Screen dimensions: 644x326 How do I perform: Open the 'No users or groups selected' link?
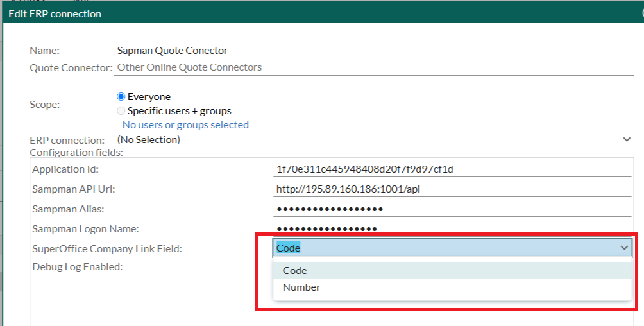185,125
